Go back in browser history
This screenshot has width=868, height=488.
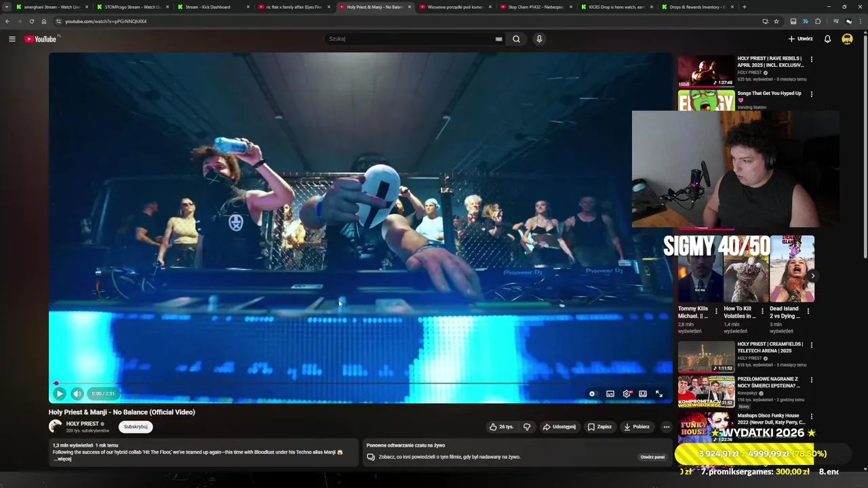[x=7, y=21]
